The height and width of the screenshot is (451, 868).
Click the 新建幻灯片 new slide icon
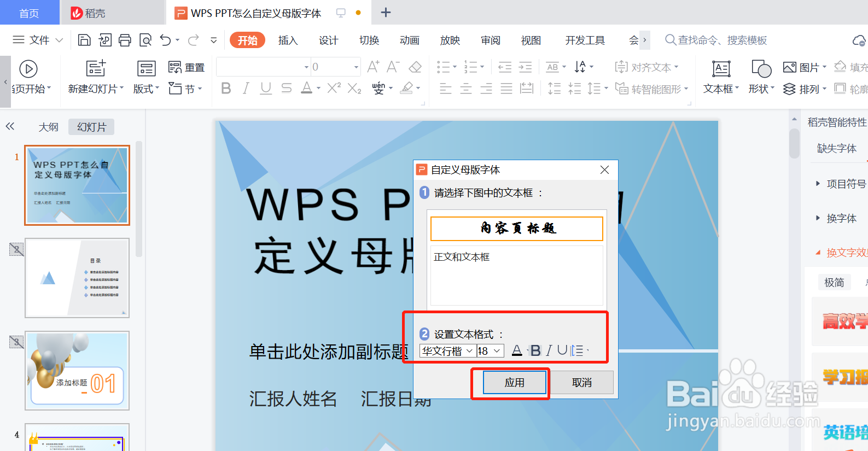(96, 68)
